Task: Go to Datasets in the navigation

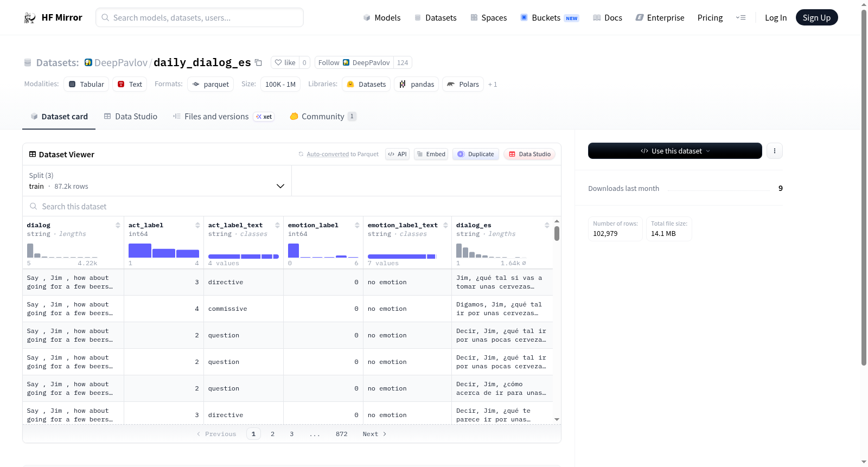Action: tap(436, 18)
